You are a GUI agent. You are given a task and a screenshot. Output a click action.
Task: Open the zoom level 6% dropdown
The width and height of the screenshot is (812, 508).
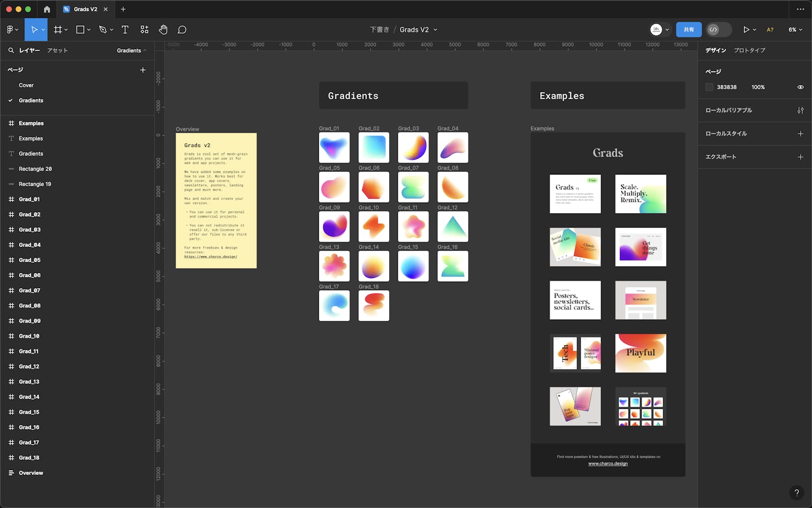coord(795,30)
